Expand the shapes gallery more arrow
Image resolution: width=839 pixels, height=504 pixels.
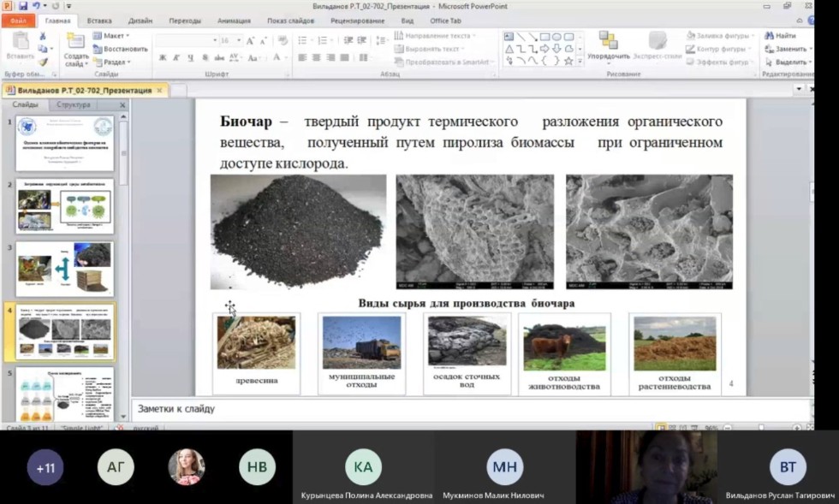coord(580,62)
